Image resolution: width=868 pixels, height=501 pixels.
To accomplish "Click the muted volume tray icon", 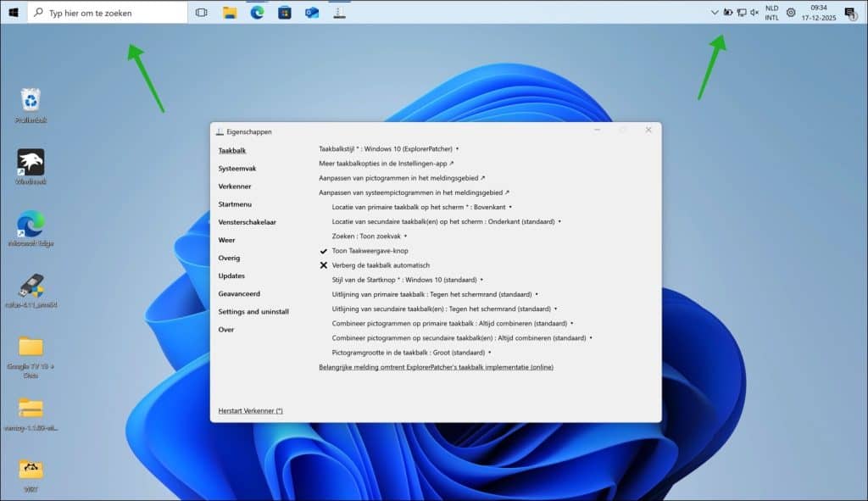I will 754,13.
